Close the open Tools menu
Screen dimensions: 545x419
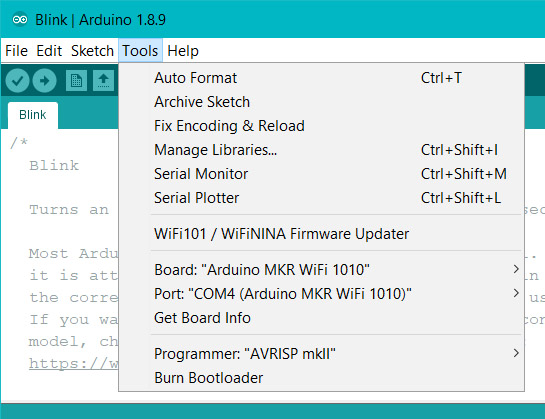pos(140,51)
